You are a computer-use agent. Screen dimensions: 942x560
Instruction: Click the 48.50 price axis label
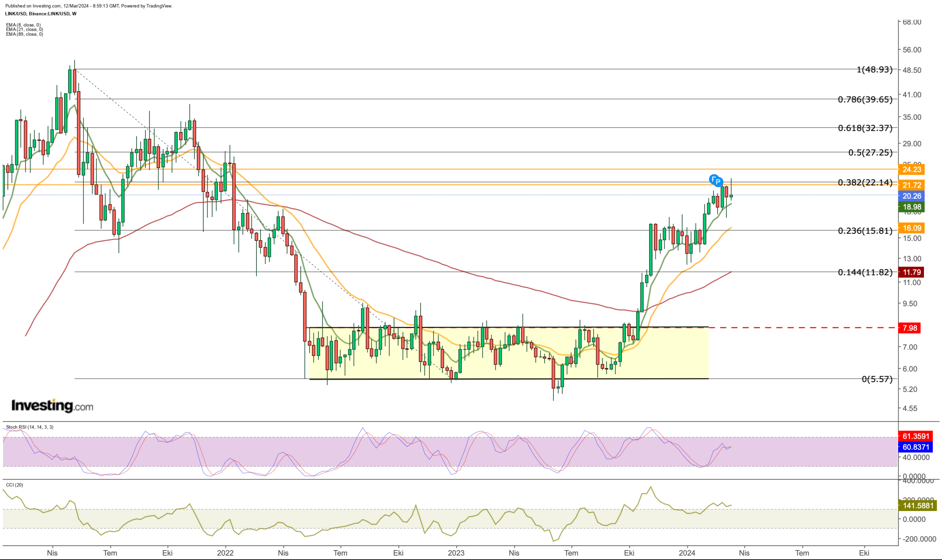[x=912, y=70]
